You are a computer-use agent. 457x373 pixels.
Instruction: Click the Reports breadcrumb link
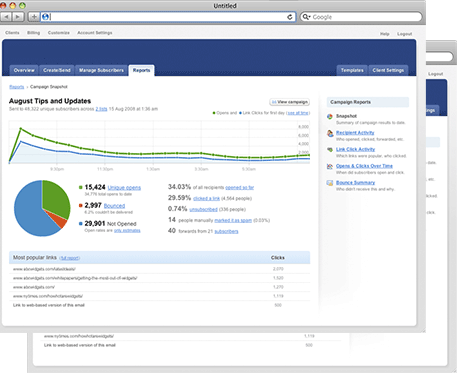coord(17,87)
